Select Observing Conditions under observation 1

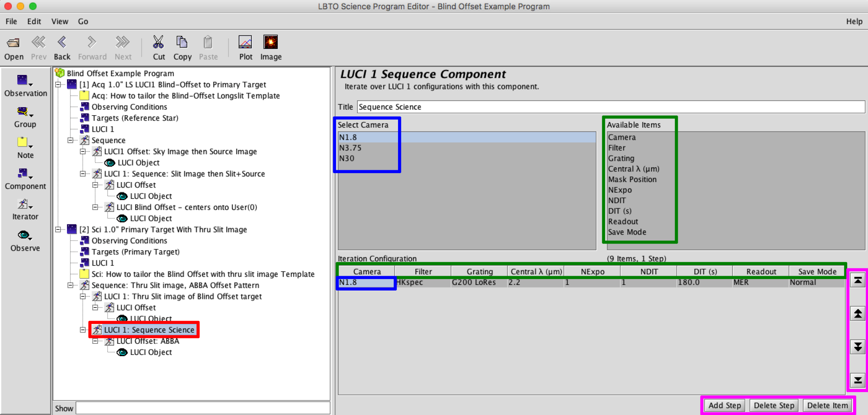coord(129,107)
